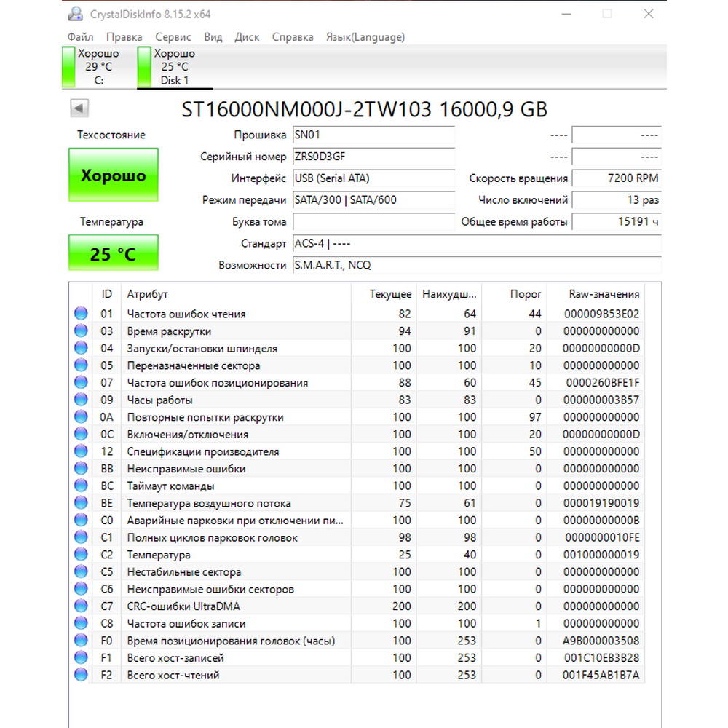Click the Интерфейс field USB (Serial ATA)

pyautogui.click(x=373, y=178)
